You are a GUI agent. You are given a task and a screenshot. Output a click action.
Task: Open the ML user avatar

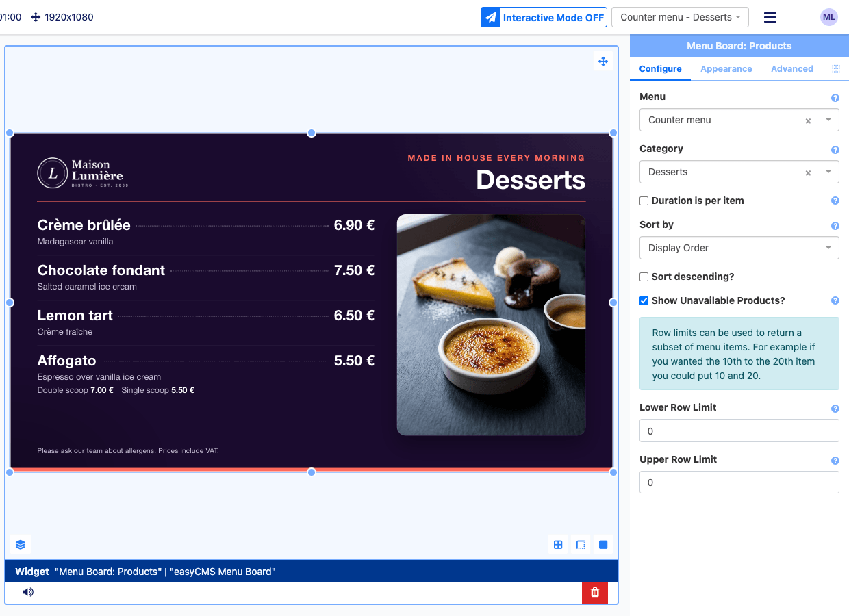[829, 17]
